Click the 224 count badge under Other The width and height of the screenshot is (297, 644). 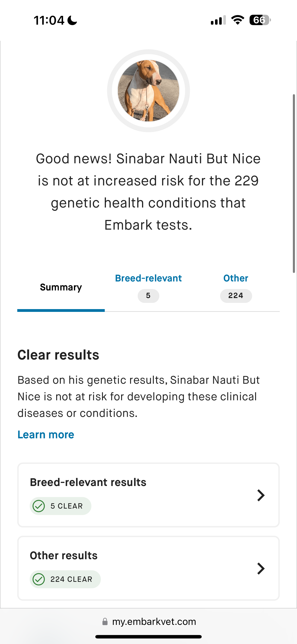click(x=236, y=296)
